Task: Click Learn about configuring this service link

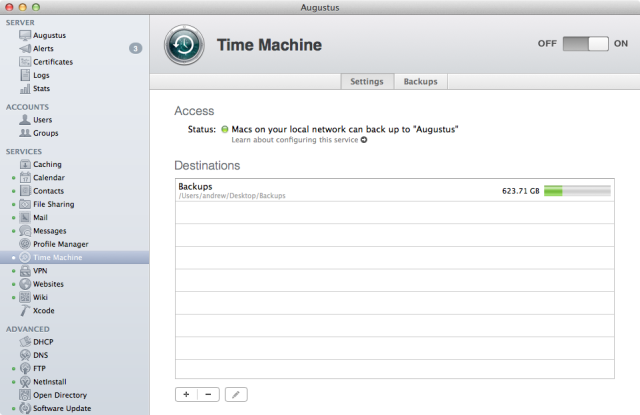Action: (295, 140)
